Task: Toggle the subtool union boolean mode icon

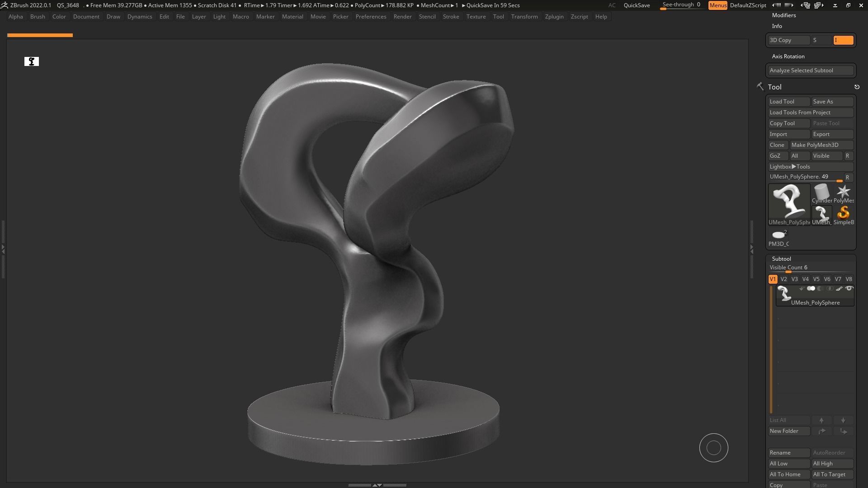Action: (811, 288)
